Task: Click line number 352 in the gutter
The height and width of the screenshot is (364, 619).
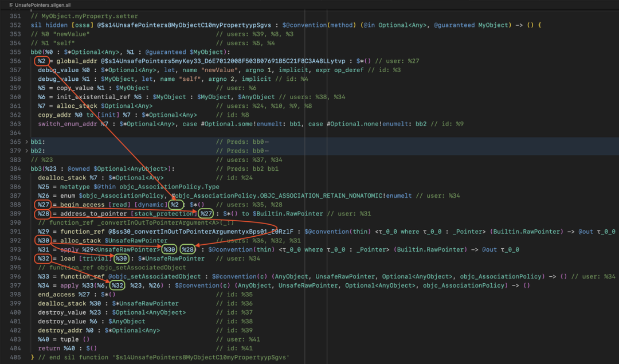Action: point(15,25)
